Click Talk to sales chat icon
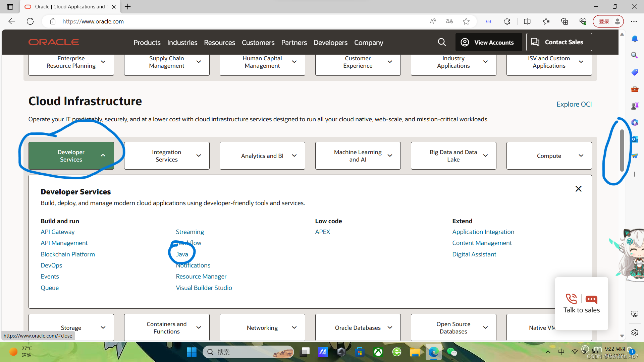This screenshot has width=644, height=362. coord(591,299)
